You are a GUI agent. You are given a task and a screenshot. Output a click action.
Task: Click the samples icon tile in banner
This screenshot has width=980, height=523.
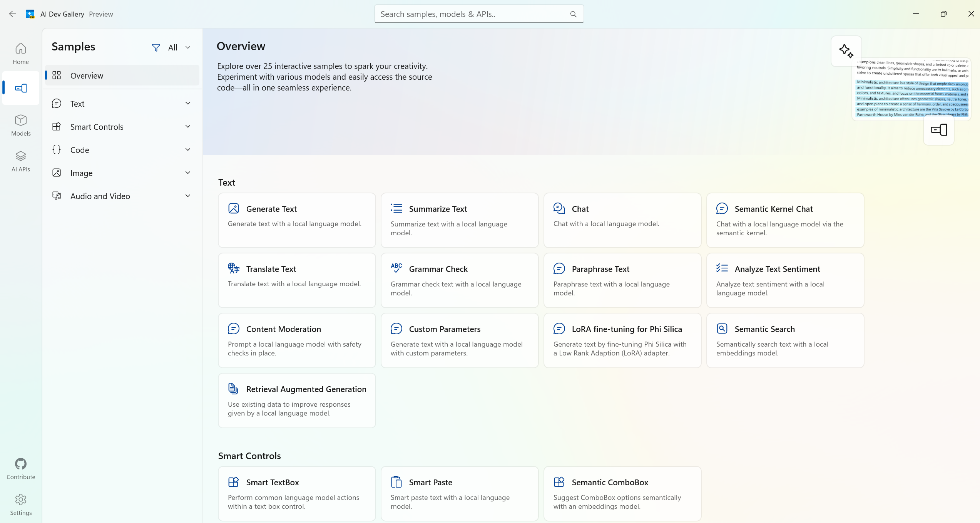point(939,130)
